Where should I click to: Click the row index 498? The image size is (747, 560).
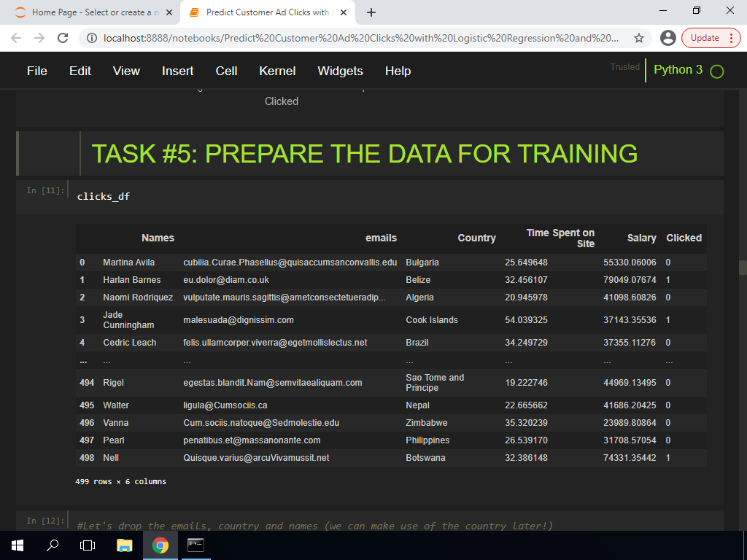point(87,458)
